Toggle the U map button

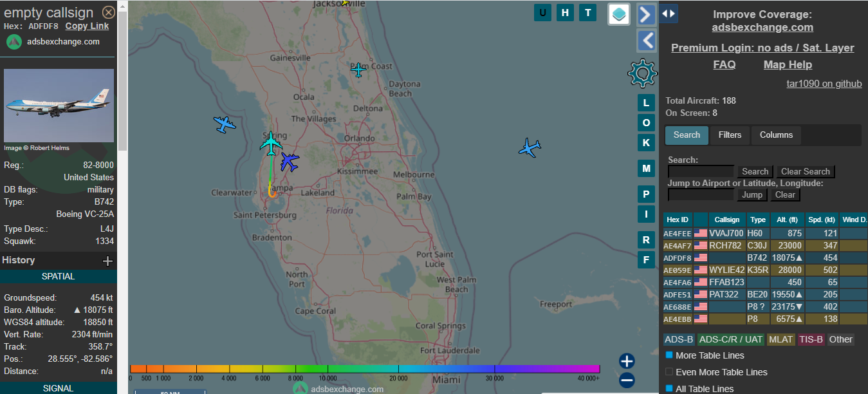point(542,12)
